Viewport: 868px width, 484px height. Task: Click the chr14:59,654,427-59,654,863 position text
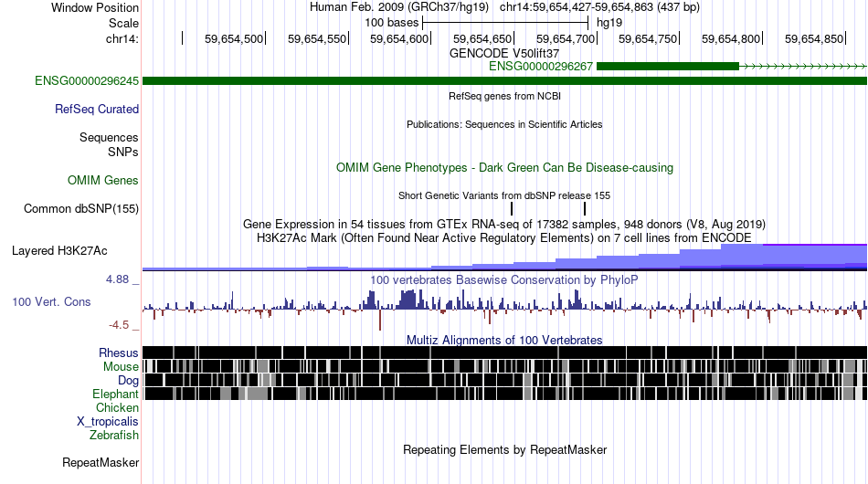tap(599, 7)
